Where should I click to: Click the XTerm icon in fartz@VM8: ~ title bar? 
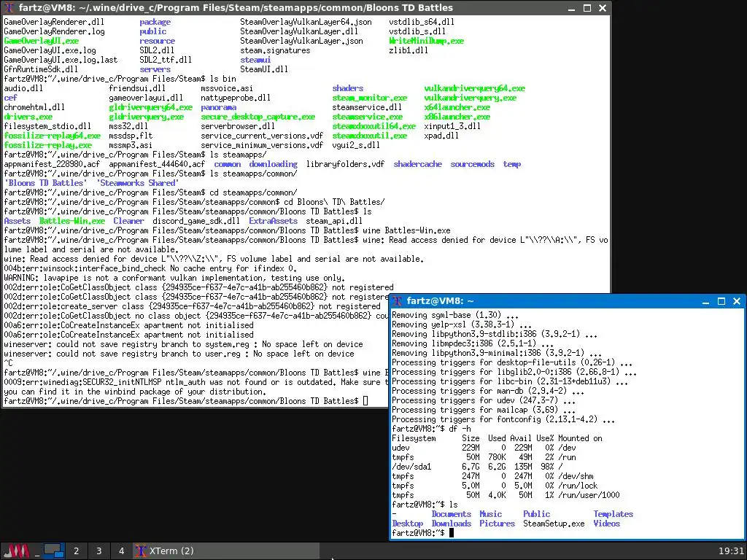pyautogui.click(x=398, y=301)
